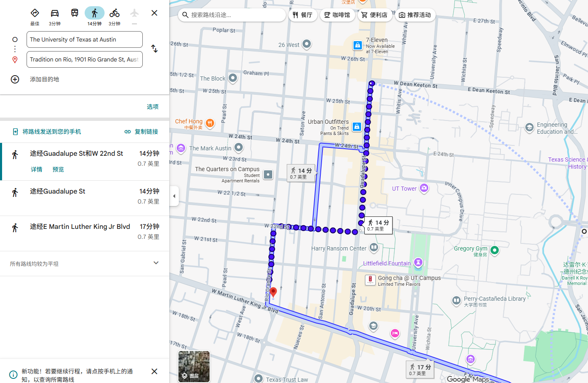Image resolution: width=588 pixels, height=383 pixels.
Task: Copy the route link
Action: pos(142,132)
